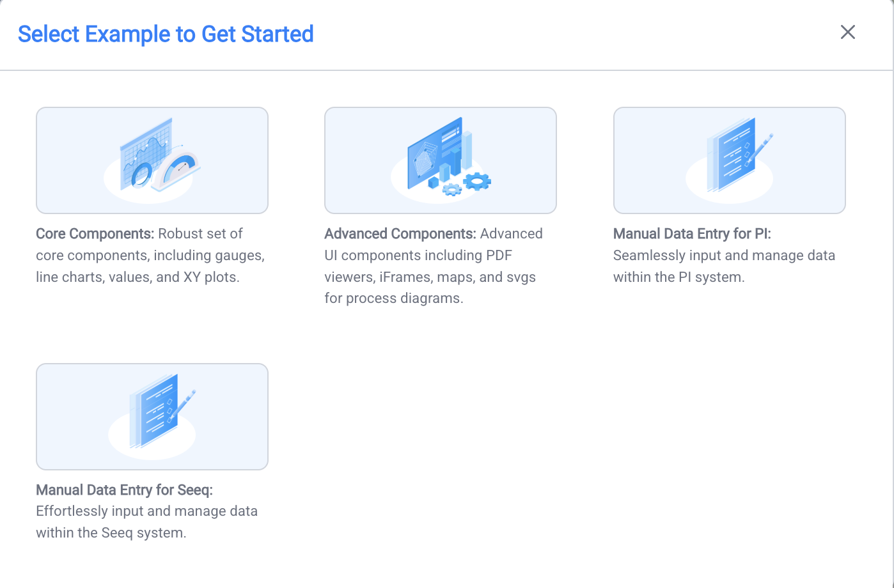Click the "Effortlessly input and manage data" text

[x=146, y=511]
